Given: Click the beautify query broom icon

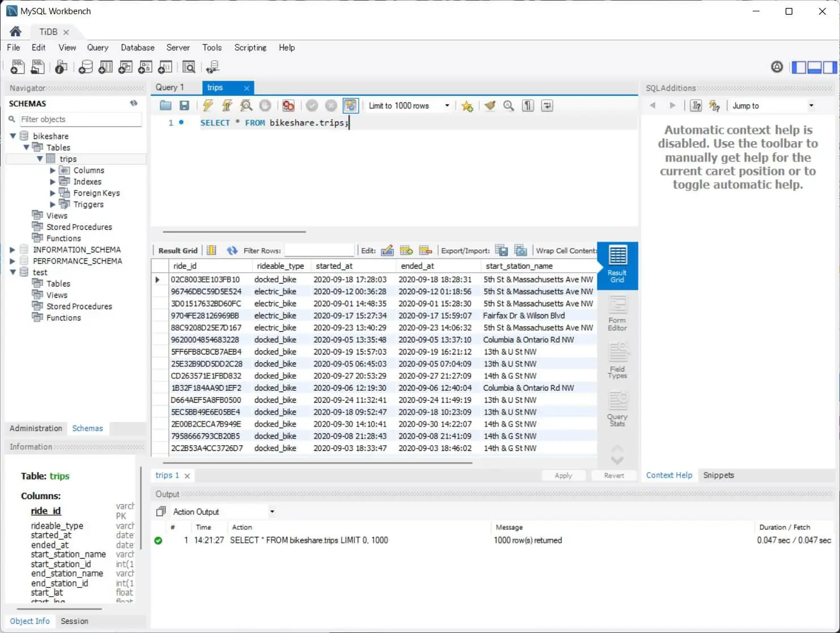Looking at the screenshot, I should point(490,106).
